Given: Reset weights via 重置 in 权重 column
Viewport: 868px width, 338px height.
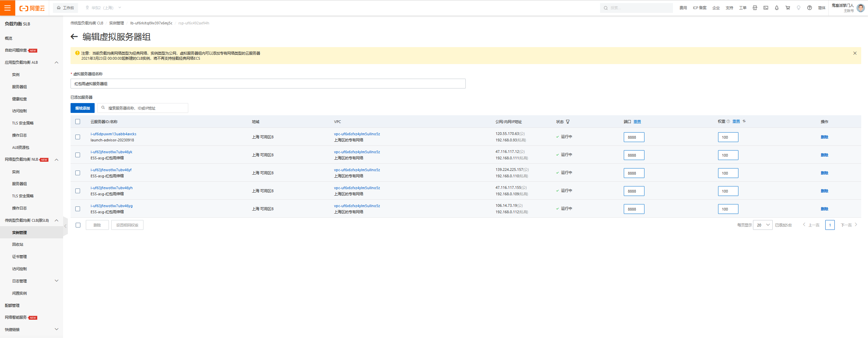Looking at the screenshot, I should coord(736,121).
